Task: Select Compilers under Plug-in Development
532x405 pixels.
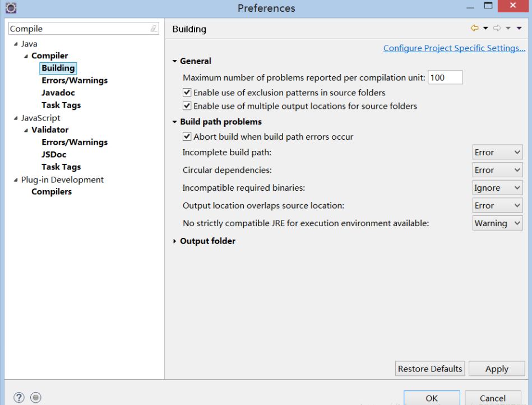Action: coord(52,192)
